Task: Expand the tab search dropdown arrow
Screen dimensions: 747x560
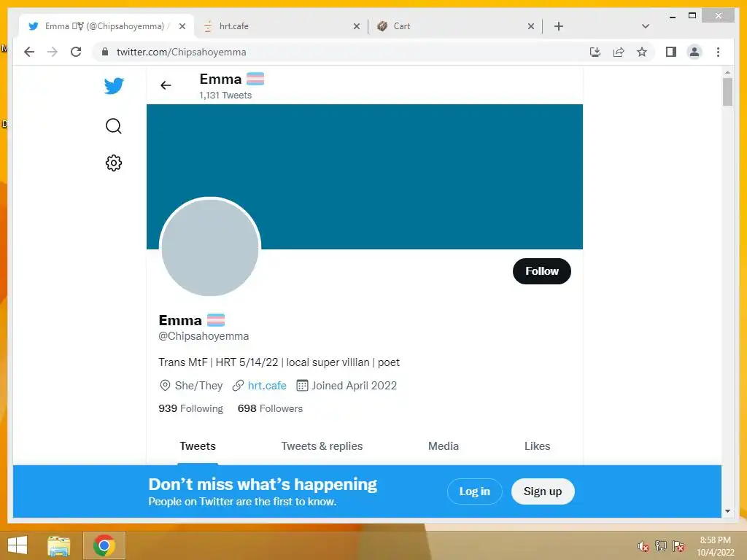Action: point(646,26)
